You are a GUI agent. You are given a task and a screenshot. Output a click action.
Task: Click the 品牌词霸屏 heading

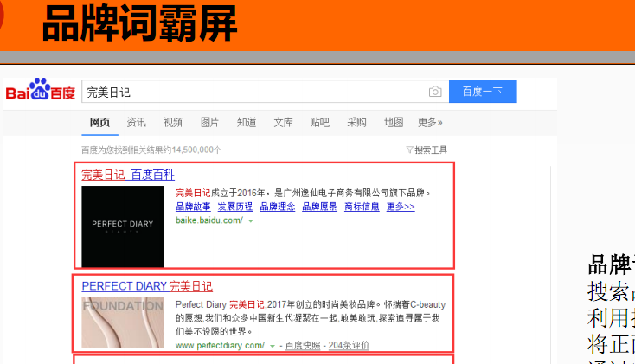point(139,23)
